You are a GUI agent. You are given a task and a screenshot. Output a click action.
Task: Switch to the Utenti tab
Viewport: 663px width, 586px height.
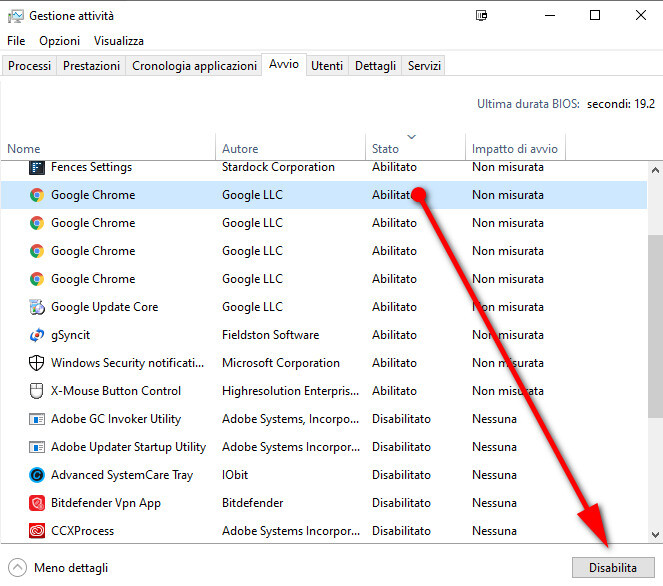[327, 66]
